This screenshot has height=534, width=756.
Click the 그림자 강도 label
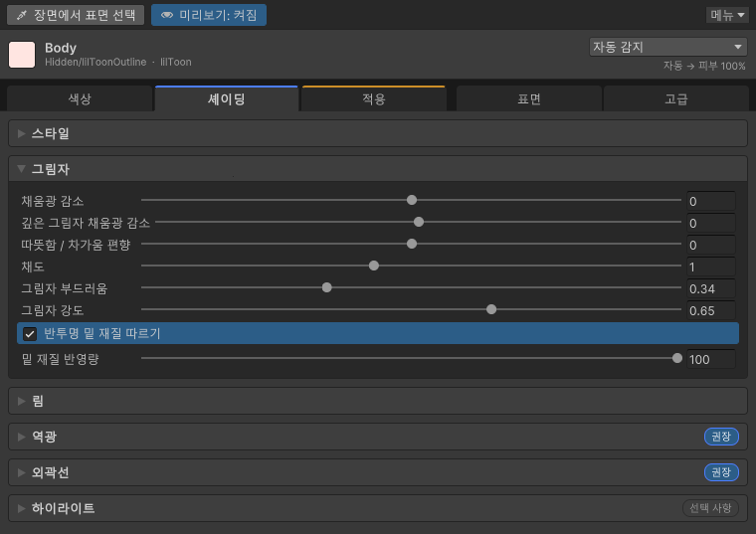tap(53, 310)
